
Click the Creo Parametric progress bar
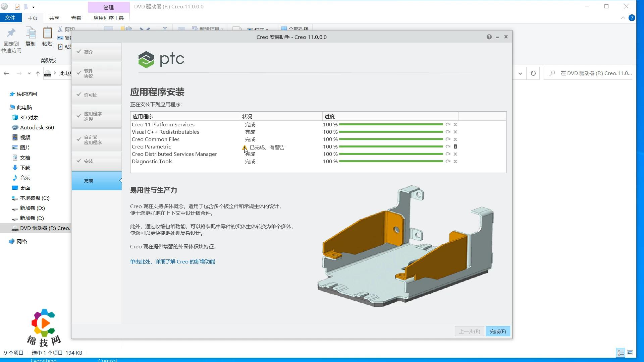pos(391,146)
